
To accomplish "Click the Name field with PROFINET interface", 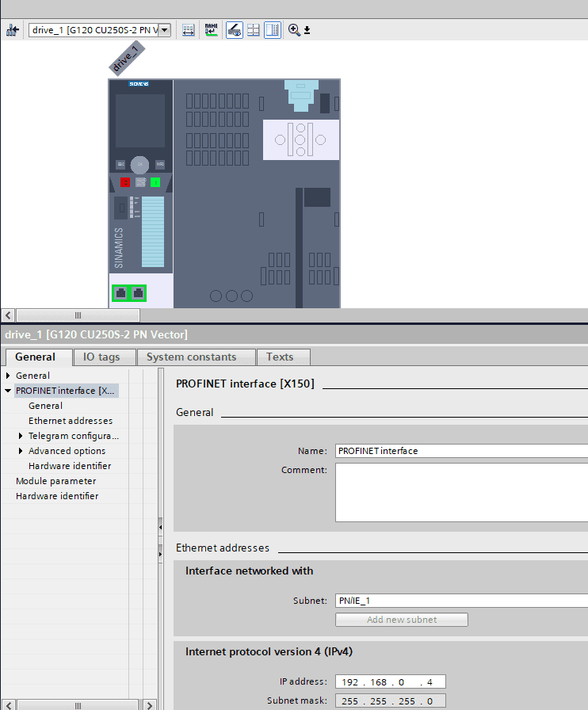I will tap(461, 451).
